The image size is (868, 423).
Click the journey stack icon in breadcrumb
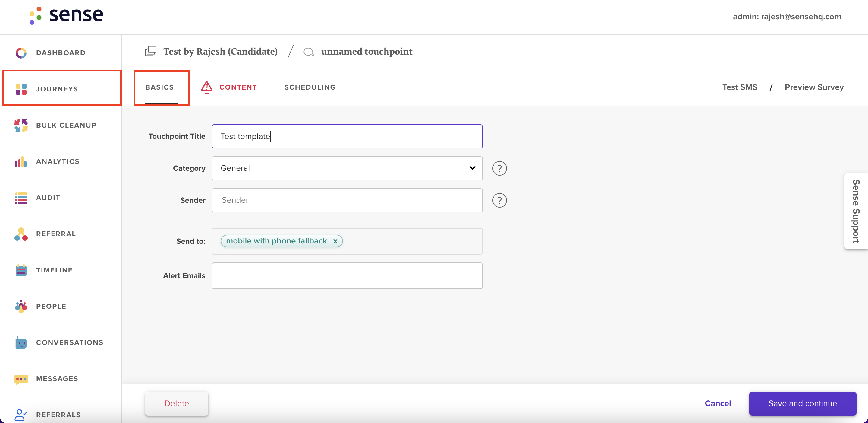pos(151,51)
